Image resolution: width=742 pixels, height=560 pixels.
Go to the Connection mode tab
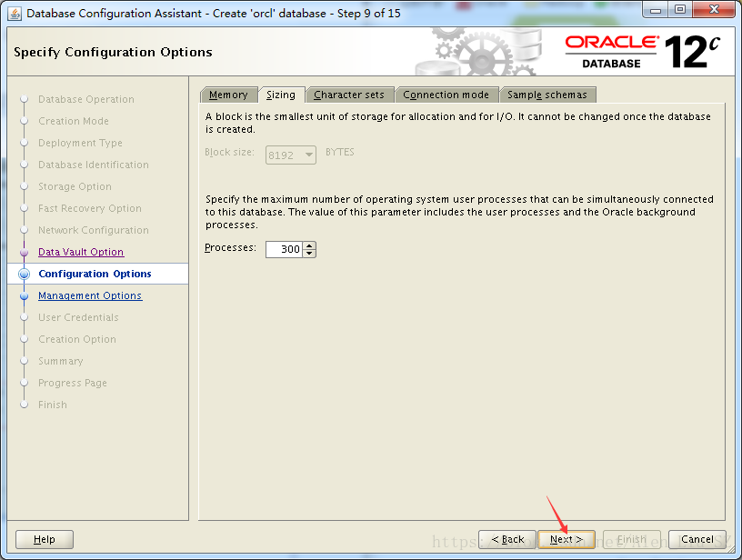click(446, 95)
